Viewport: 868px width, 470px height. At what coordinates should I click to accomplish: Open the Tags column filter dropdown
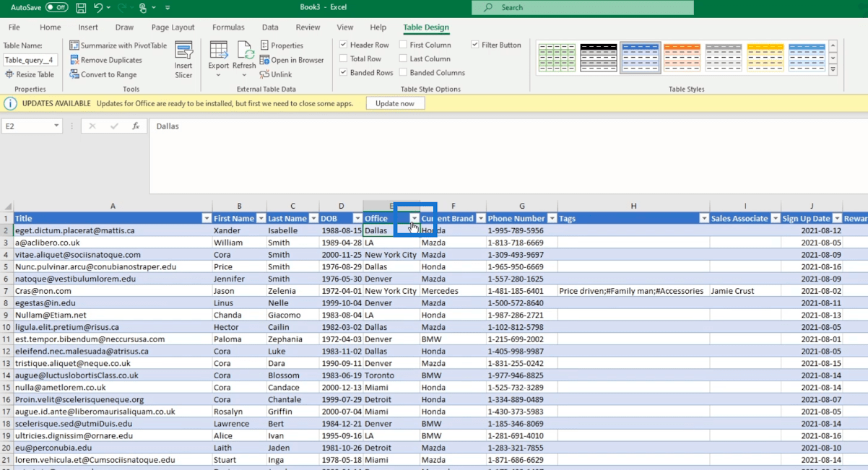(x=704, y=219)
